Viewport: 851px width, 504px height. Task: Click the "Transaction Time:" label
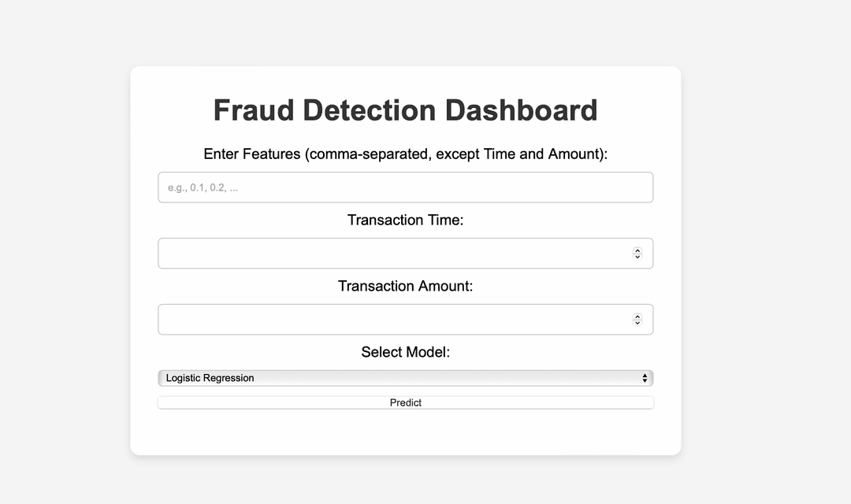[405, 220]
